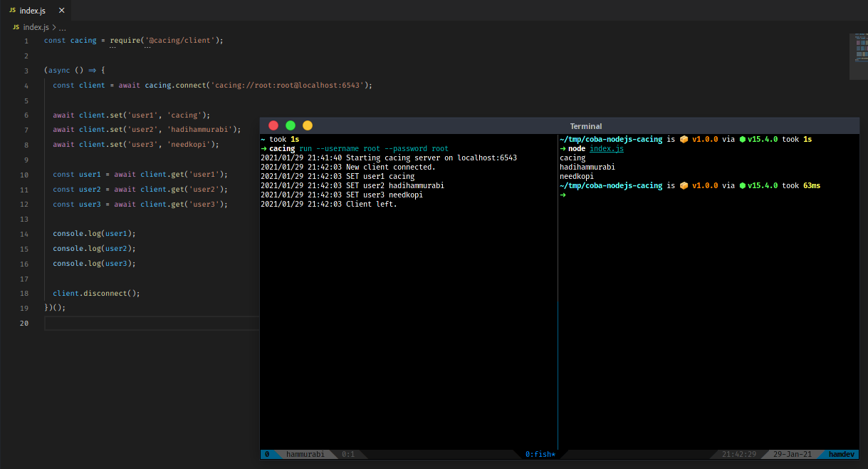Viewport: 868px width, 469px height.
Task: Click client.disconnect() call
Action: [97, 294]
